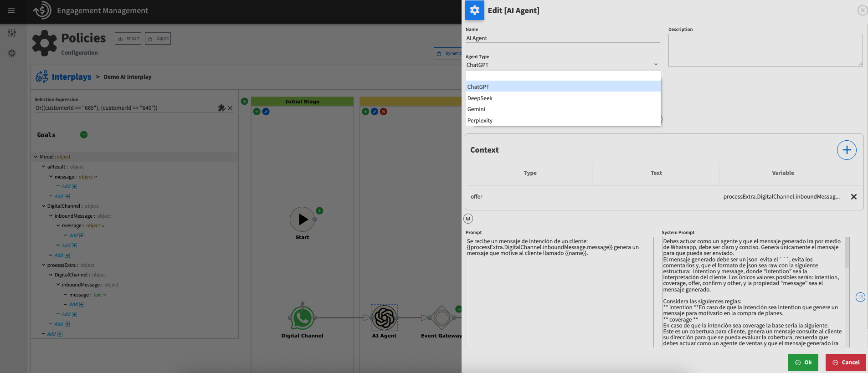Add a new goal with plus icon
This screenshot has height=373, width=868.
[x=84, y=135]
